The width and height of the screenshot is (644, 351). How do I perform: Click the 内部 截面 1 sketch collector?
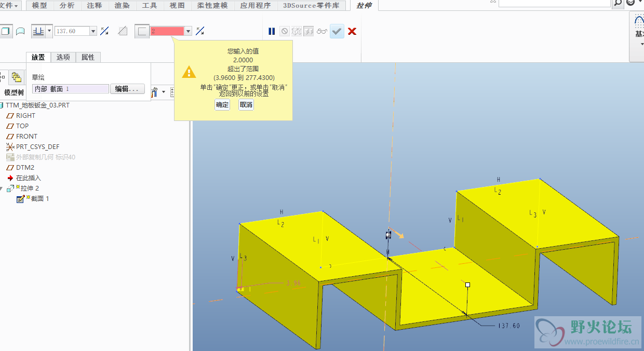[71, 89]
